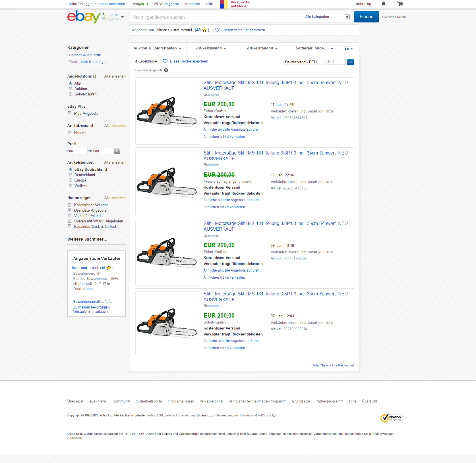Remove the Beendete Angebote filter chip

point(166,70)
